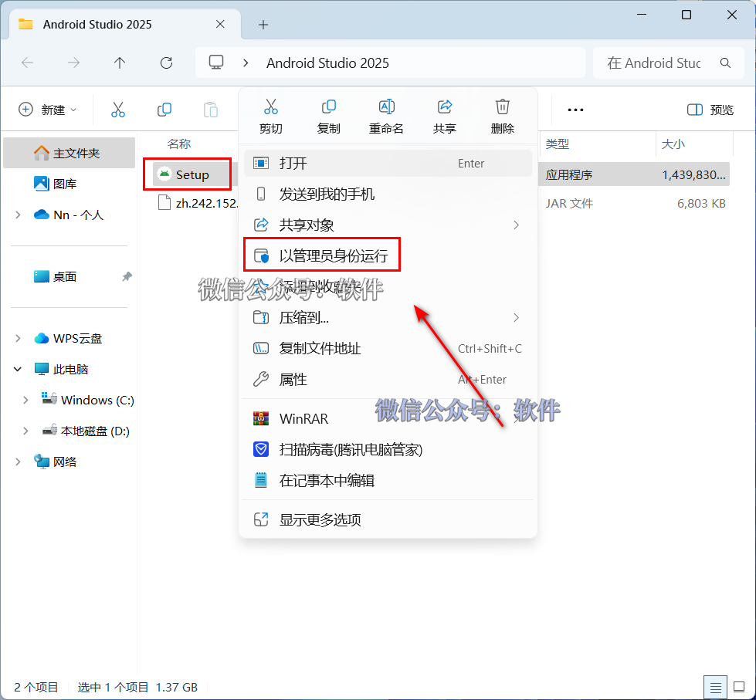Expand the 压缩到... submenu arrow
This screenshot has height=700, width=756.
click(x=517, y=317)
